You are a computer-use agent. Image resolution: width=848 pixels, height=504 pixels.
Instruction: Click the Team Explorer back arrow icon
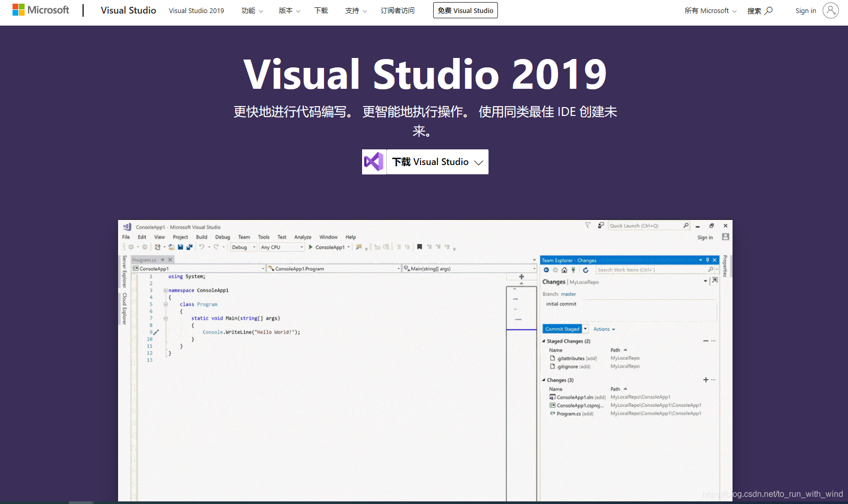tap(547, 270)
